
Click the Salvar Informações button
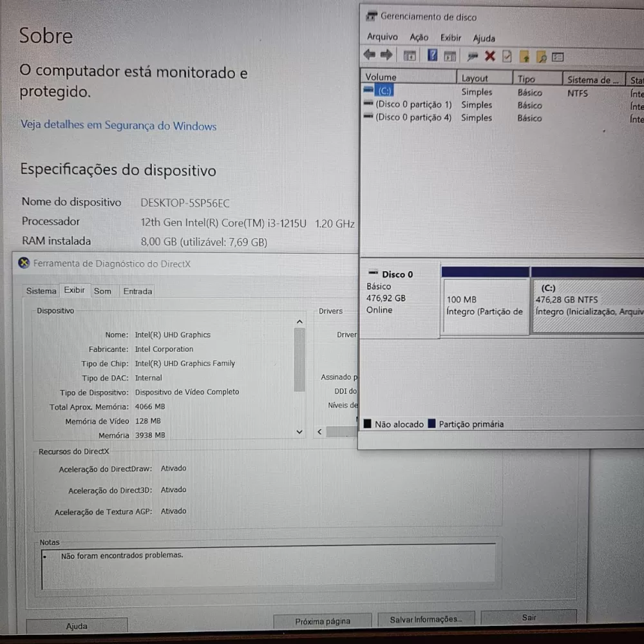[x=426, y=620]
